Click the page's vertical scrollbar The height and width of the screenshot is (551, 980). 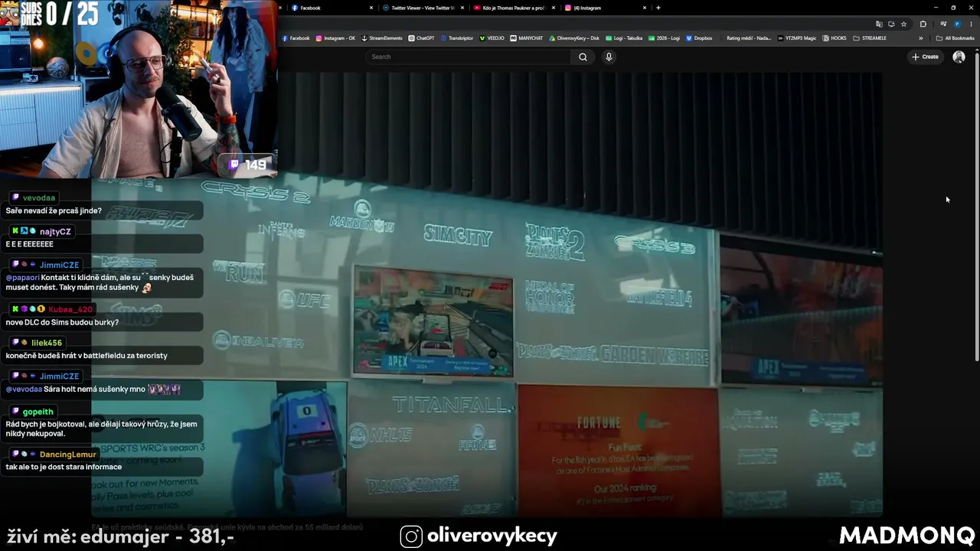pos(976,207)
